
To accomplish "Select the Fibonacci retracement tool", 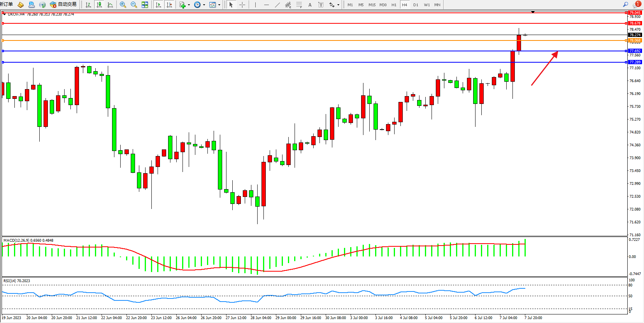I will coord(299,5).
